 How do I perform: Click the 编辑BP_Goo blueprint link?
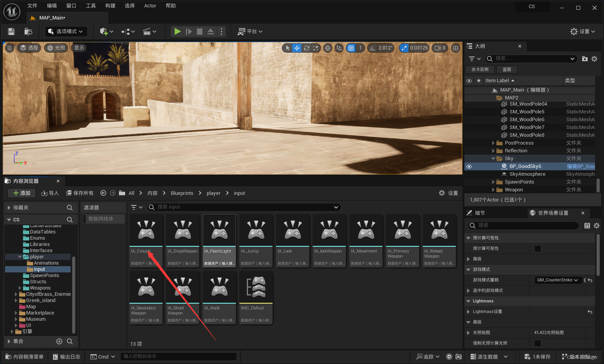(x=581, y=166)
